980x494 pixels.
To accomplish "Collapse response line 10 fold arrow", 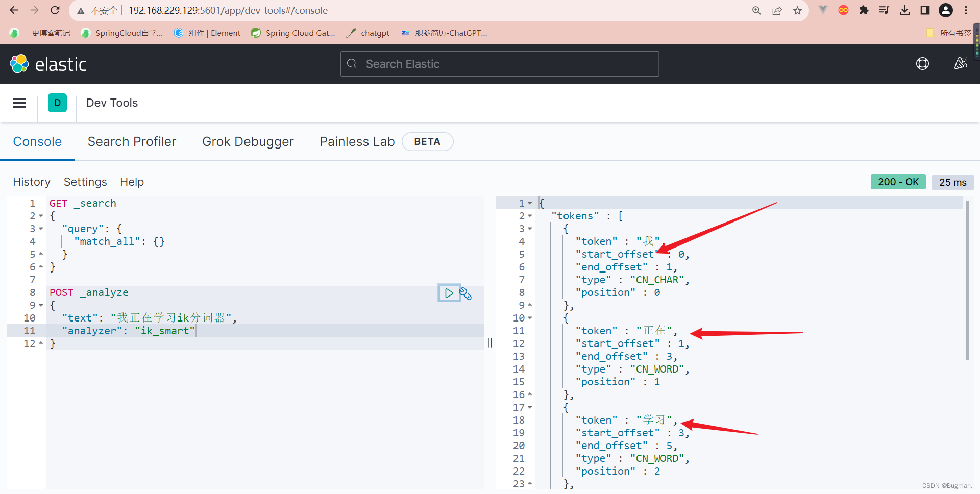I will (529, 318).
